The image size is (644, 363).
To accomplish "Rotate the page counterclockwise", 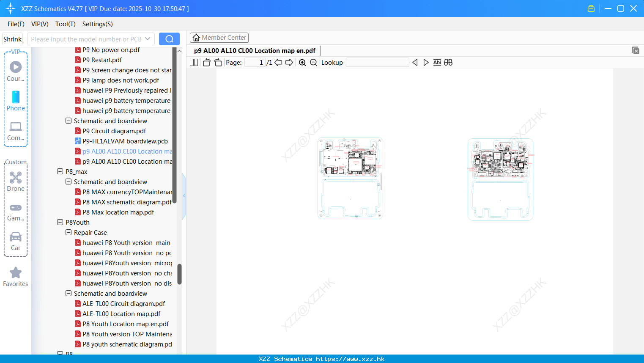I will pyautogui.click(x=206, y=63).
